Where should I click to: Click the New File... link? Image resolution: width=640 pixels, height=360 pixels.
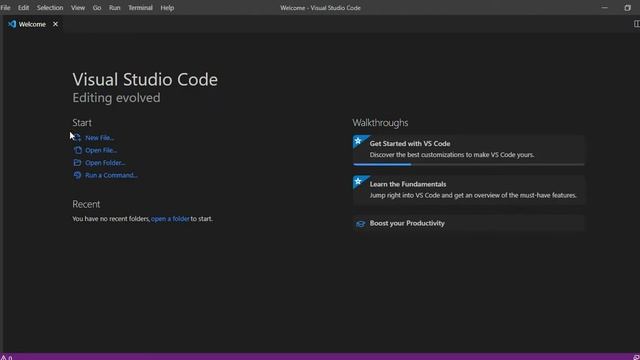pyautogui.click(x=99, y=138)
